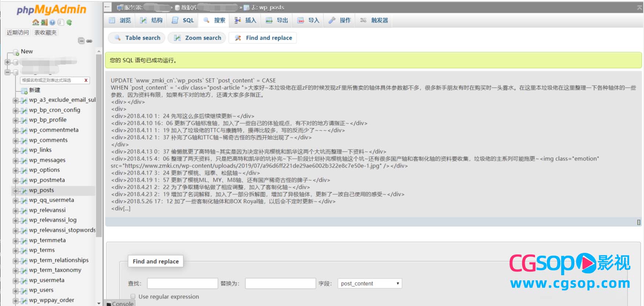Click the green reload navigation icon
This screenshot has width=644, height=306.
click(x=69, y=22)
